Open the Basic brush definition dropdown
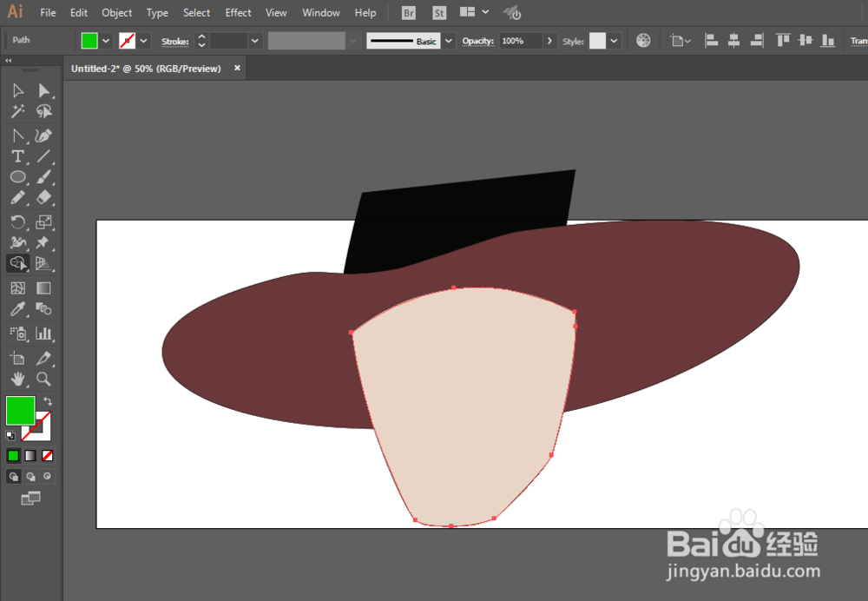This screenshot has width=868, height=601. pos(449,41)
